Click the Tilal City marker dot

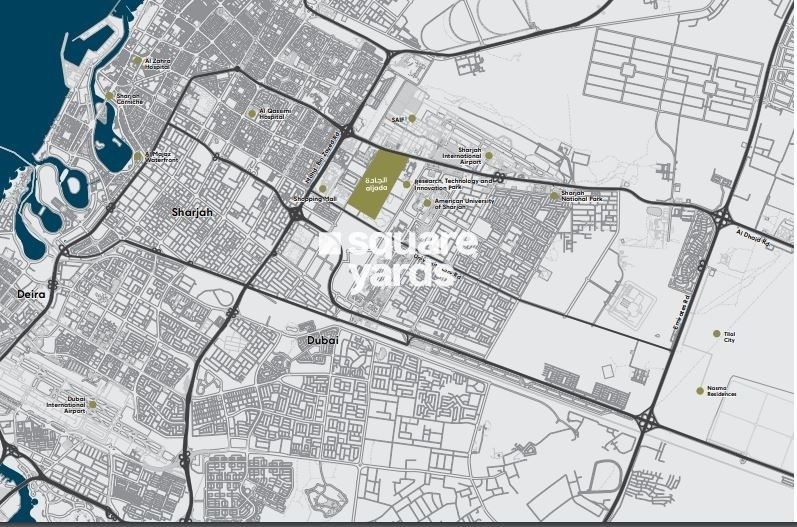tap(716, 334)
